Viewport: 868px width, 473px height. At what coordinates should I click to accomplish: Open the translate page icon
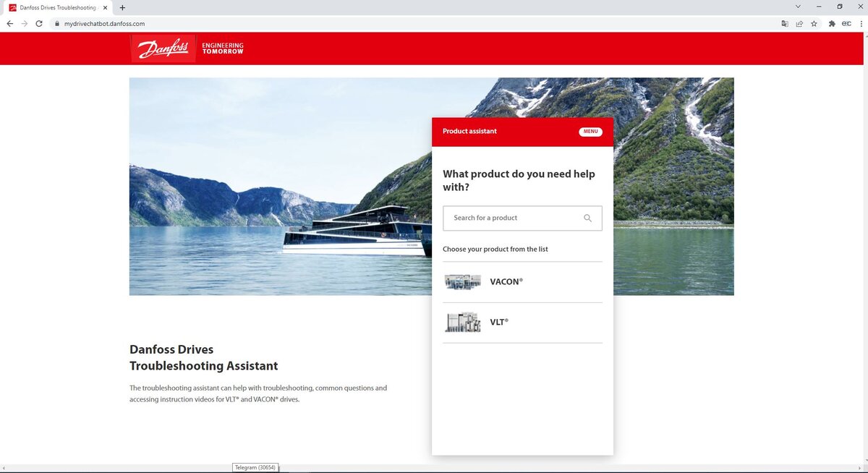click(x=785, y=24)
